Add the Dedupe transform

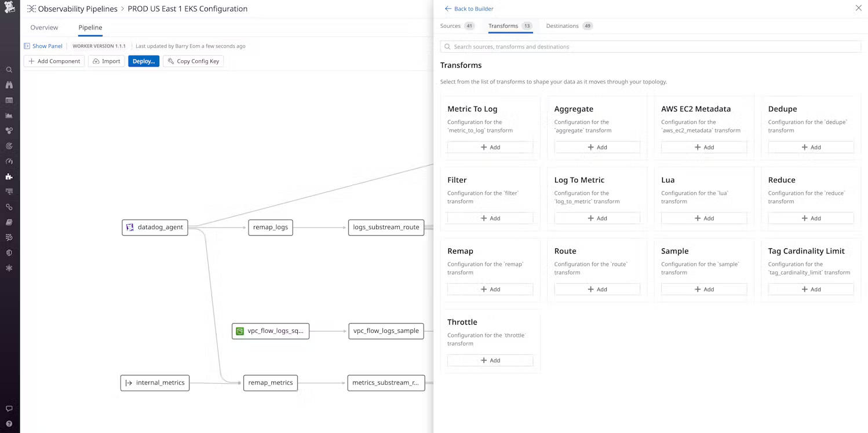coord(811,148)
